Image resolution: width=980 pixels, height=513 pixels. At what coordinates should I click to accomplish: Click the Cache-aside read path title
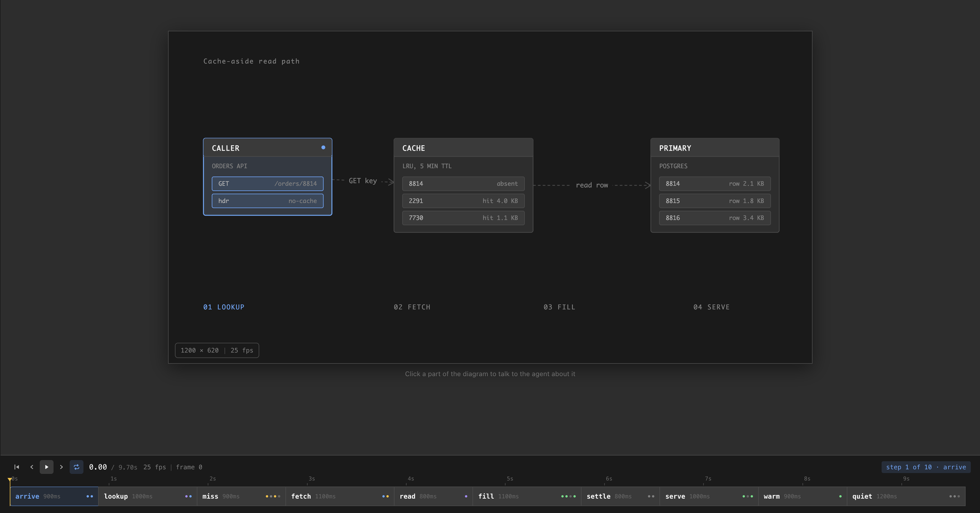click(251, 61)
